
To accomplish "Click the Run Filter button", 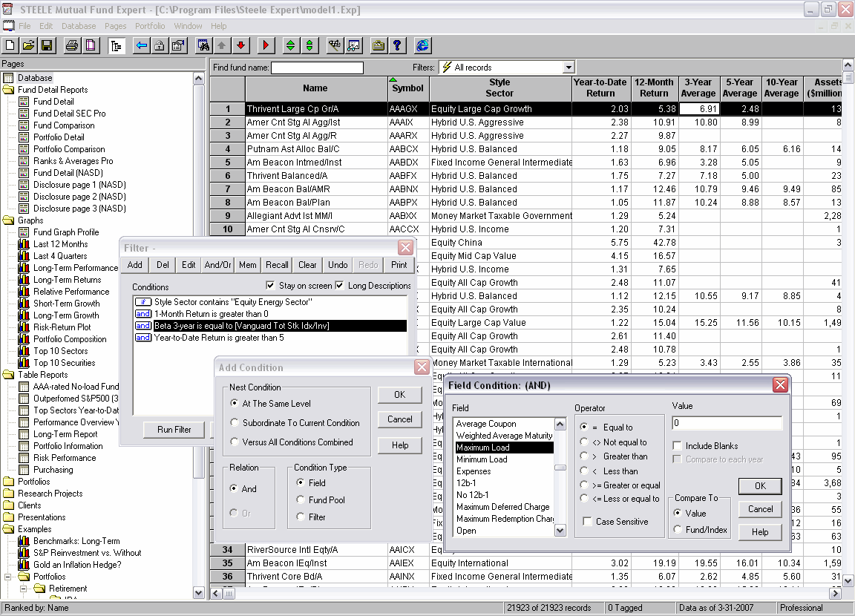I will pos(174,430).
